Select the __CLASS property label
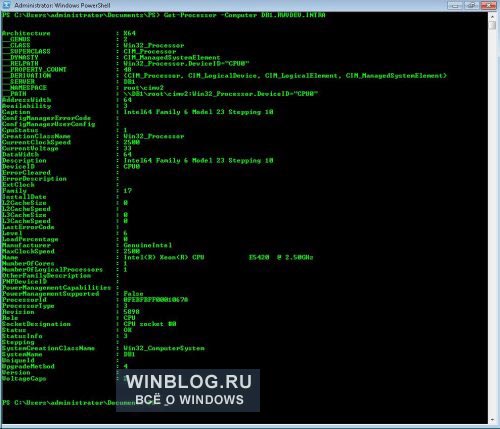Viewport: 500px width, 429px height. click(x=16, y=45)
